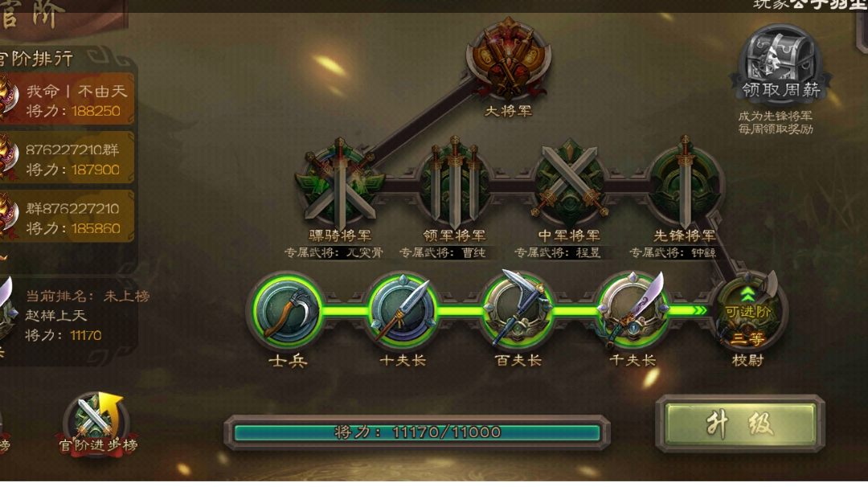868x487 pixels.
Task: View player 我命|不由天 ranking entry
Action: 67,100
